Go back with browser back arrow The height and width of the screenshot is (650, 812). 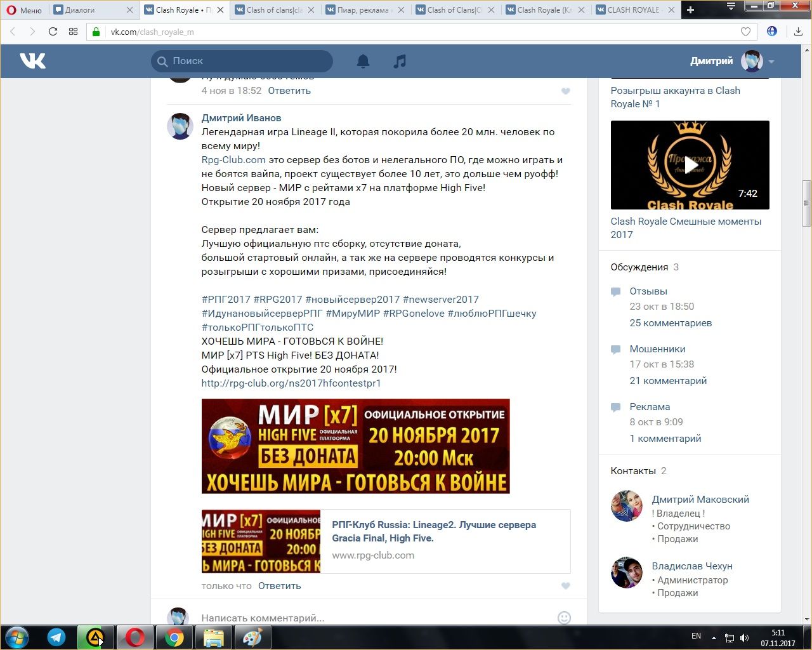pyautogui.click(x=13, y=31)
